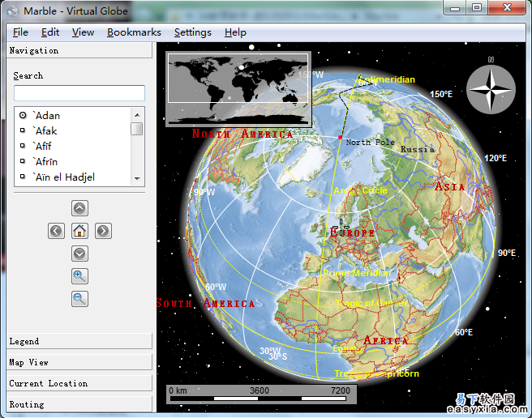This screenshot has width=532, height=418.
Task: Click the move down navigation arrow
Action: pos(79,254)
